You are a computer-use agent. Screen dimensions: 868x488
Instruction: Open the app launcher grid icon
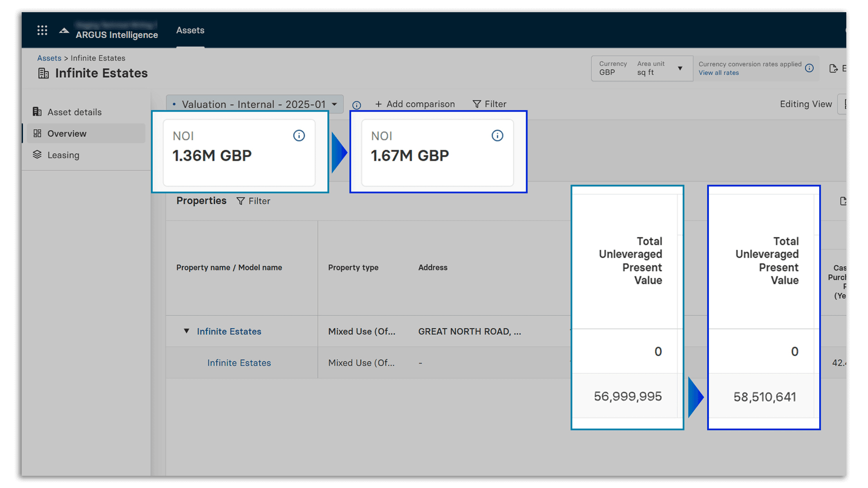pos(42,30)
